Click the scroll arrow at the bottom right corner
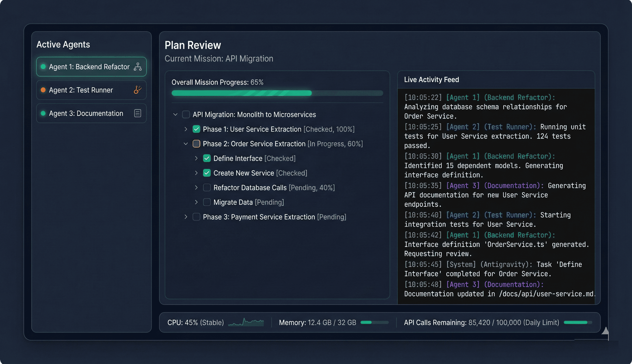Screen dimensions: 632x364 [x=606, y=331]
